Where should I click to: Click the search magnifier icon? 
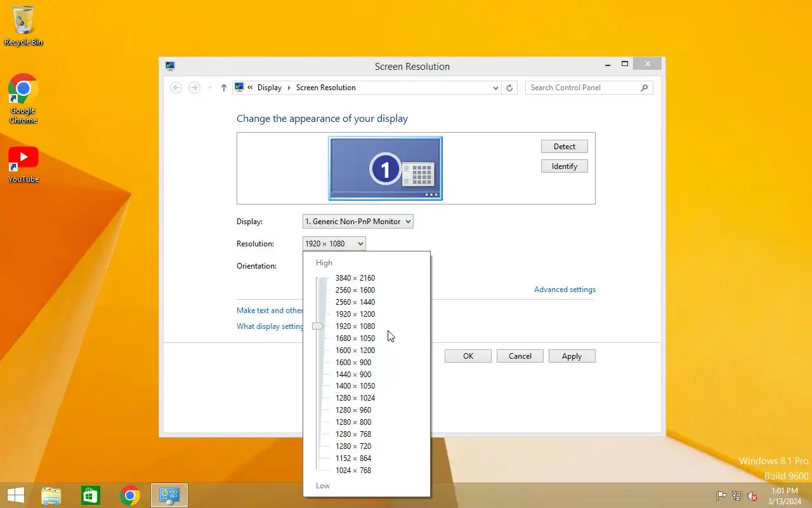click(x=645, y=88)
